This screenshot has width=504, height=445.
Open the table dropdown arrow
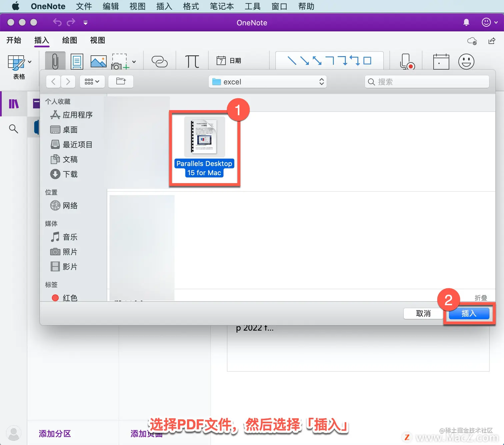coord(30,62)
